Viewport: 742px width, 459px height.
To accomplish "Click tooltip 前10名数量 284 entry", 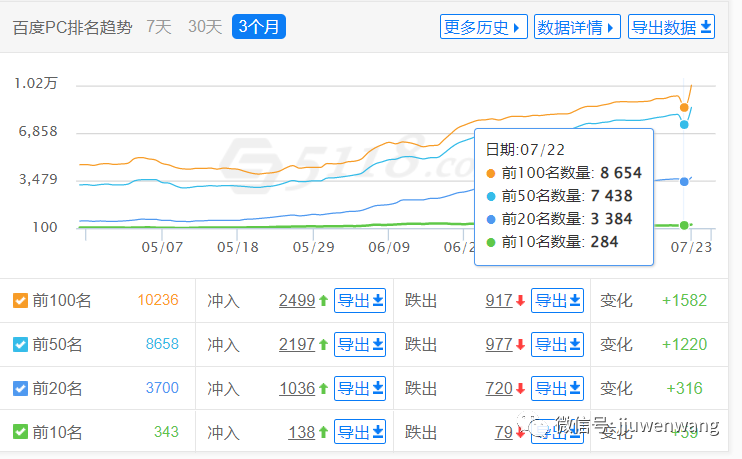I will tap(553, 242).
